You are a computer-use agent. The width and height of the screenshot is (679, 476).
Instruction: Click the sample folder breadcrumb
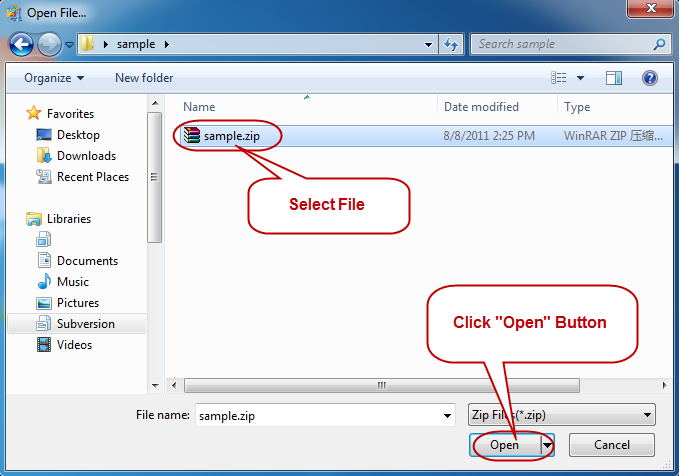[x=136, y=44]
